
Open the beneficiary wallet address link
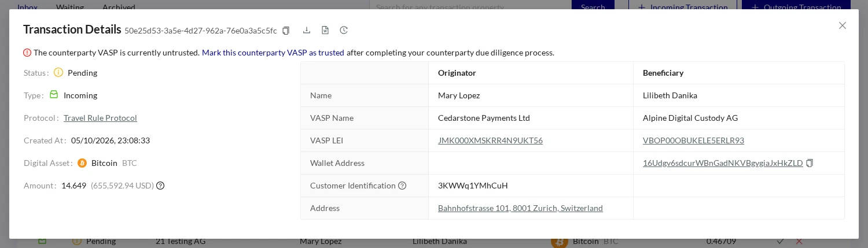[x=723, y=163]
